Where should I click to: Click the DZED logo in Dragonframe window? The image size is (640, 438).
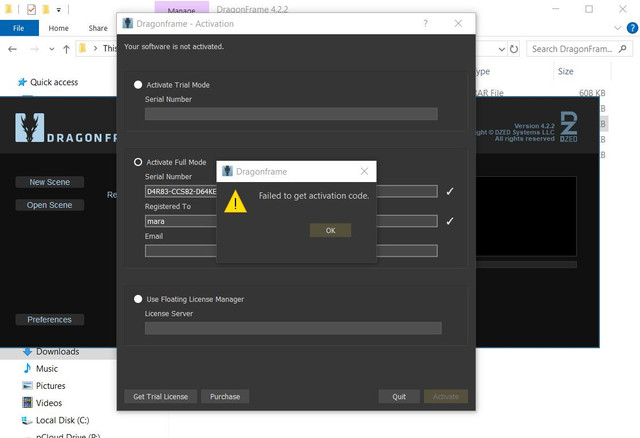click(568, 127)
